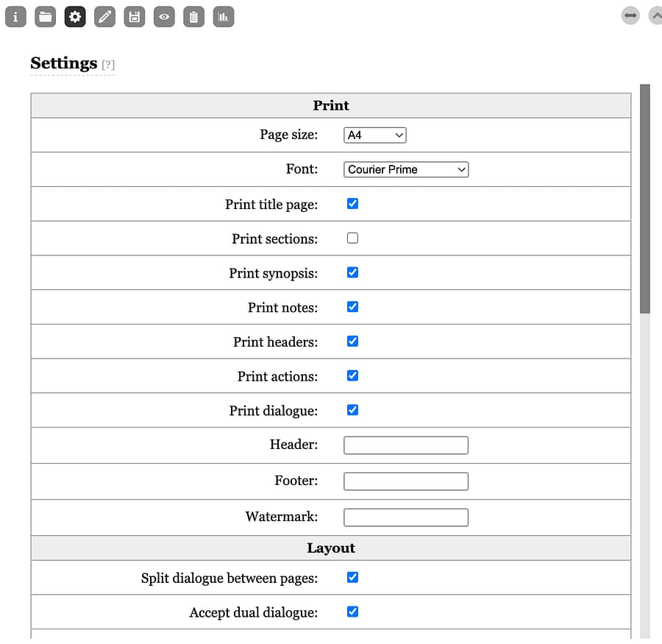Click the Header text field

[406, 445]
